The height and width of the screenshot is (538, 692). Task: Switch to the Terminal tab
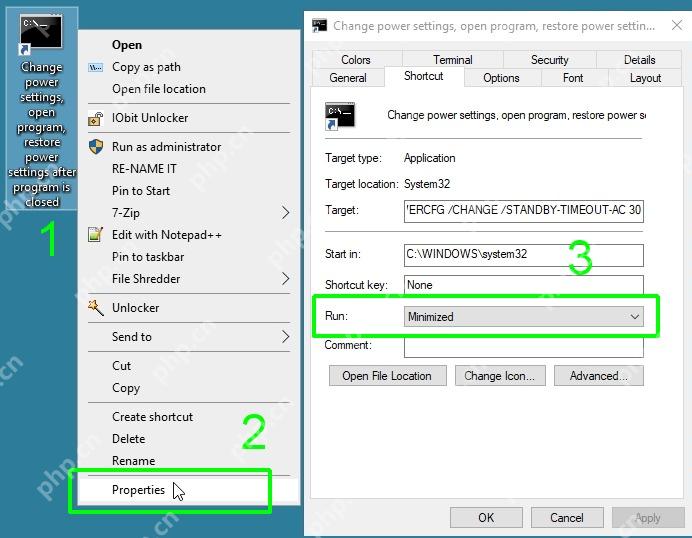[x=452, y=60]
